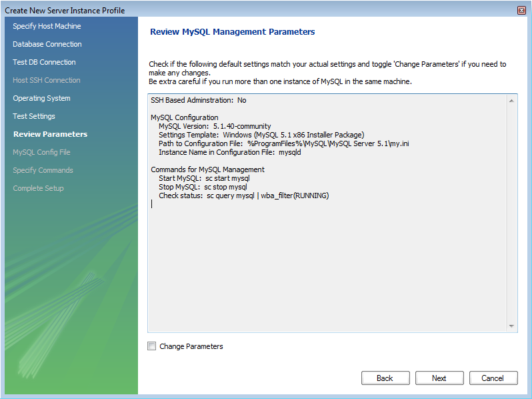Open the Operating System step
Viewport: 532px width, 399px height.
click(41, 98)
